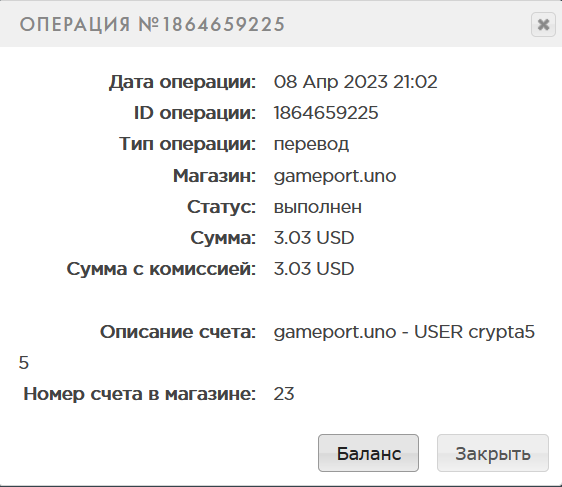Click the Баланс button
The height and width of the screenshot is (487, 562).
pos(368,453)
